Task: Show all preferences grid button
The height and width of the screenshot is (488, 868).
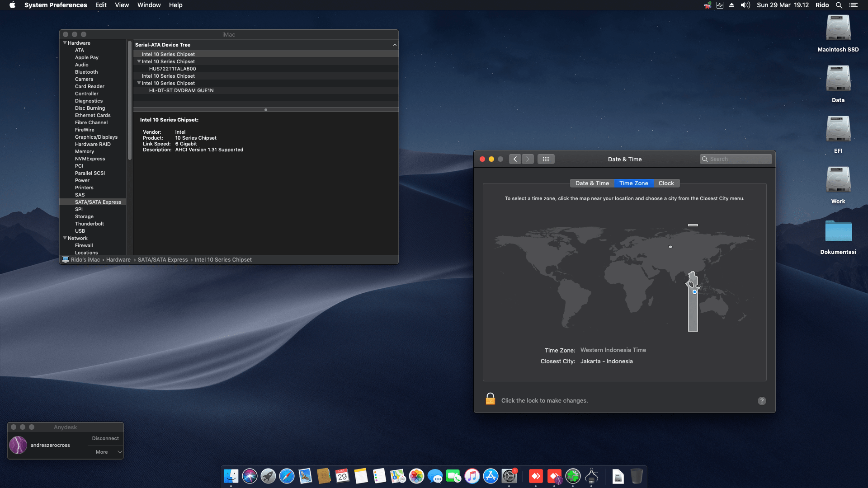Action: pyautogui.click(x=546, y=159)
